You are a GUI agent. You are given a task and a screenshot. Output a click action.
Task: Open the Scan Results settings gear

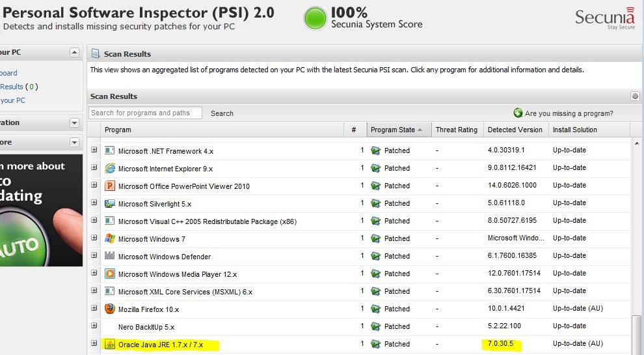click(x=635, y=96)
